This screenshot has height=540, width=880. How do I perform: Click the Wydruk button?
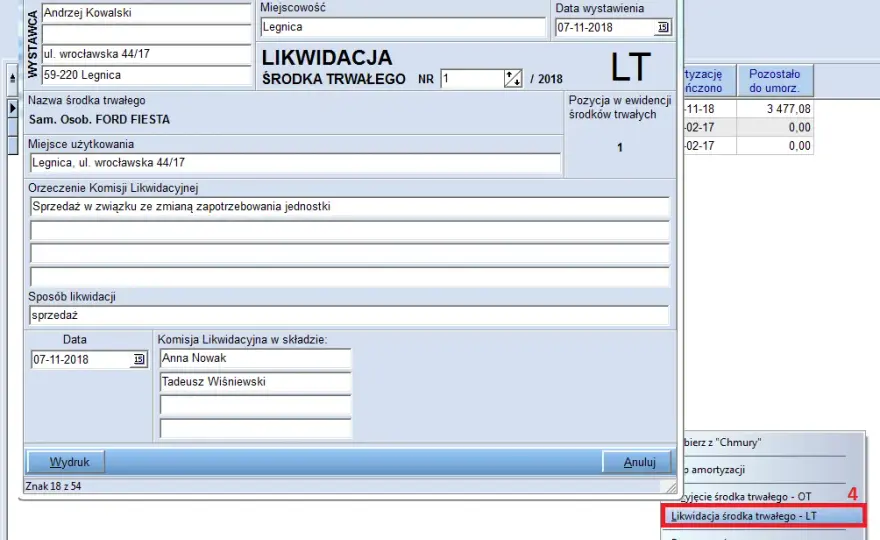point(66,462)
